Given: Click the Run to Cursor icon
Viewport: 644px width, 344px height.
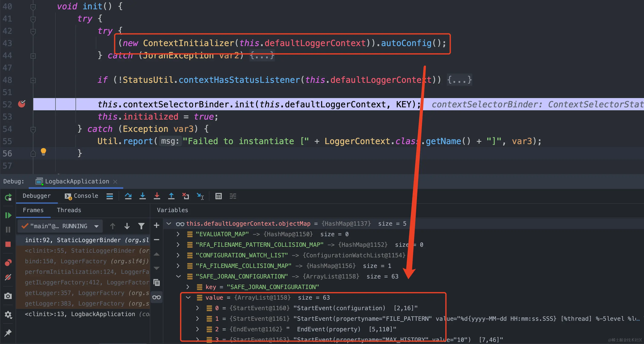Looking at the screenshot, I should (x=200, y=196).
